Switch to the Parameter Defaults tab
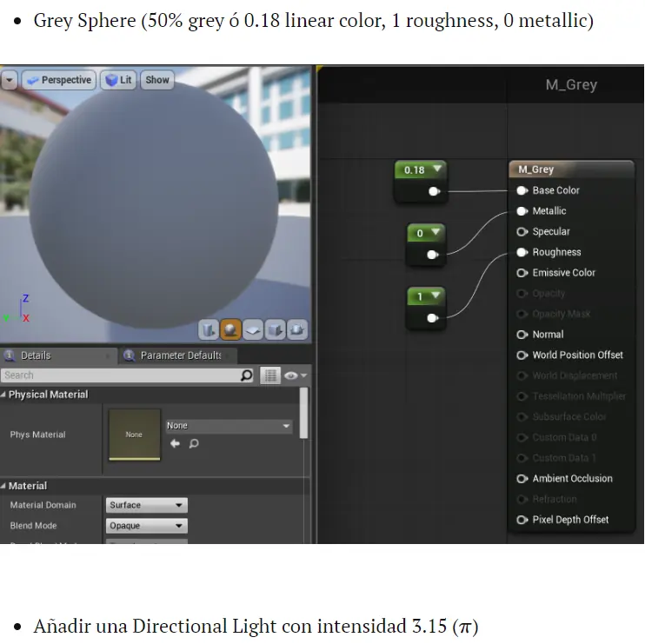 coord(177,355)
